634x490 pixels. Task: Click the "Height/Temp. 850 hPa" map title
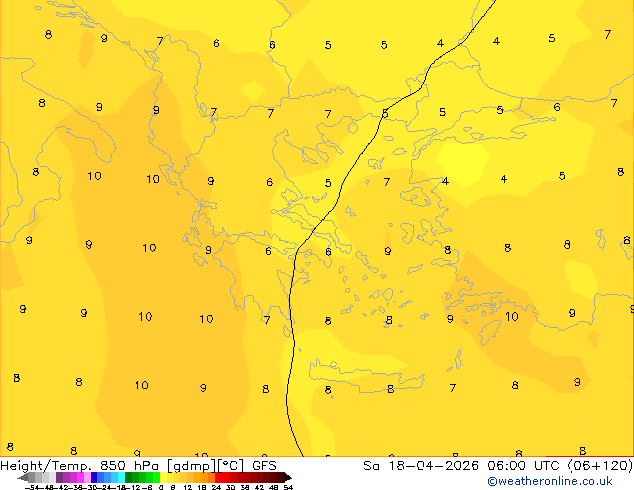[x=79, y=466]
